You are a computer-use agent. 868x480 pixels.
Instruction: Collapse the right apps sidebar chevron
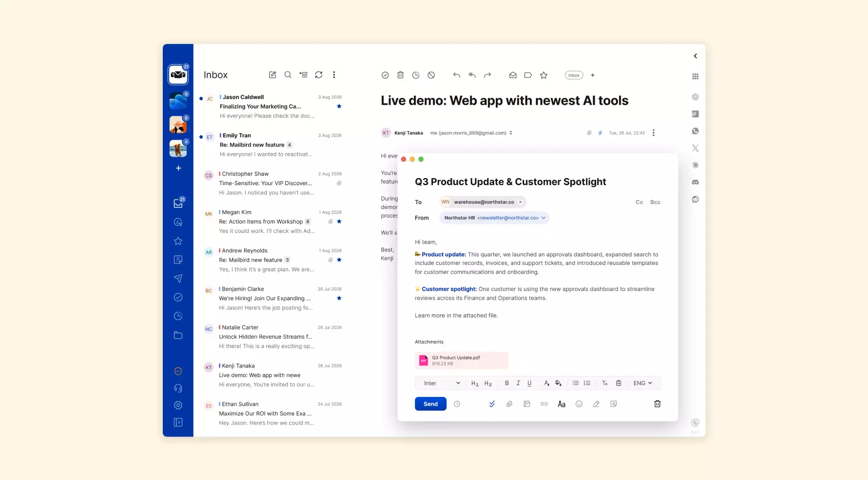click(695, 56)
